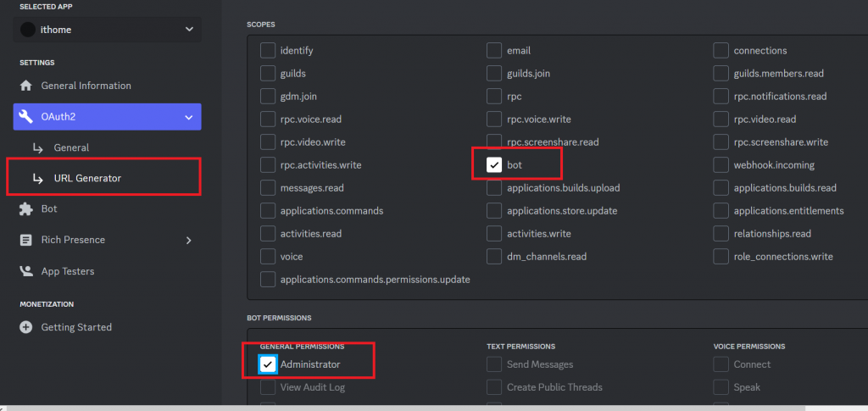
Task: Enable the email scope checkbox
Action: 494,50
